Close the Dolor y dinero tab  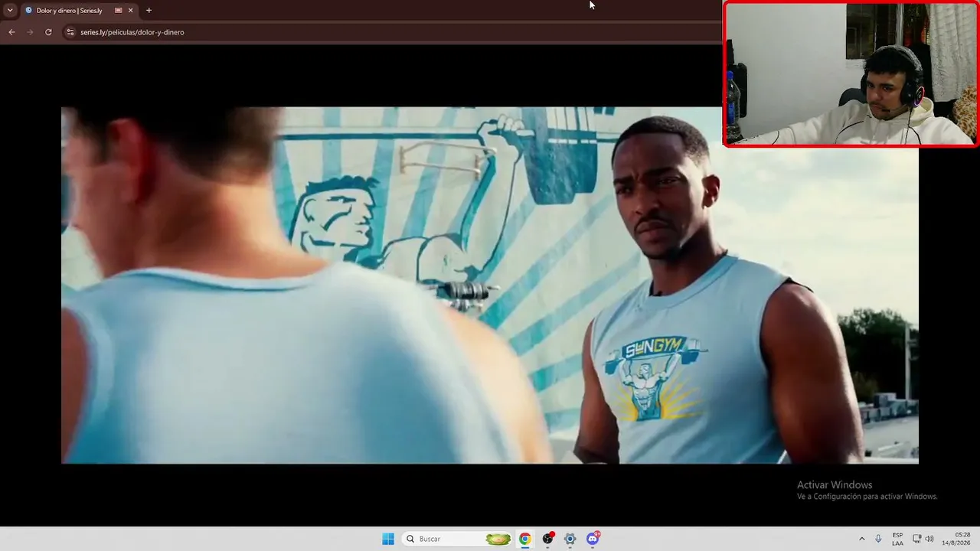130,11
